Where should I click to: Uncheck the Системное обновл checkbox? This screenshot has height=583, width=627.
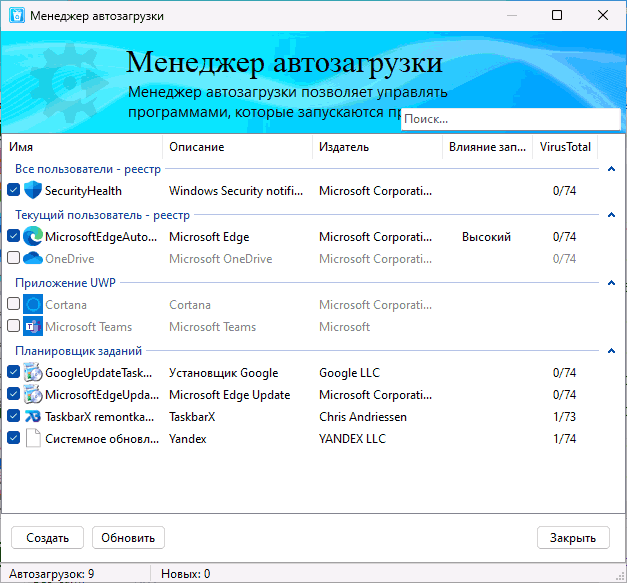tap(14, 438)
